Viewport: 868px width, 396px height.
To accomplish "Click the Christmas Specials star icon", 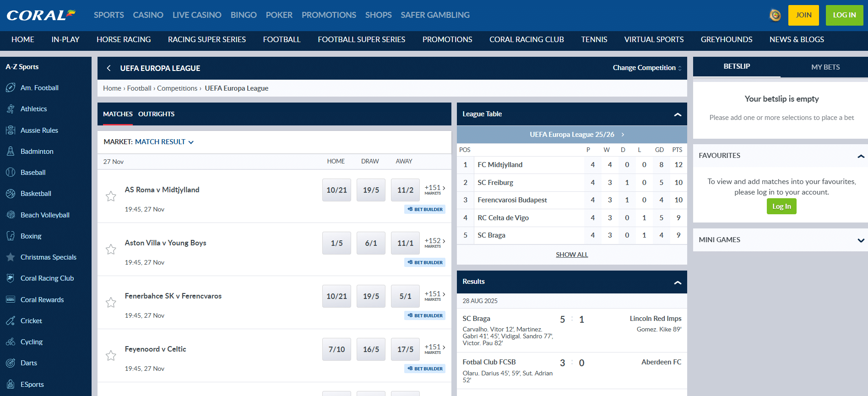I will [11, 257].
